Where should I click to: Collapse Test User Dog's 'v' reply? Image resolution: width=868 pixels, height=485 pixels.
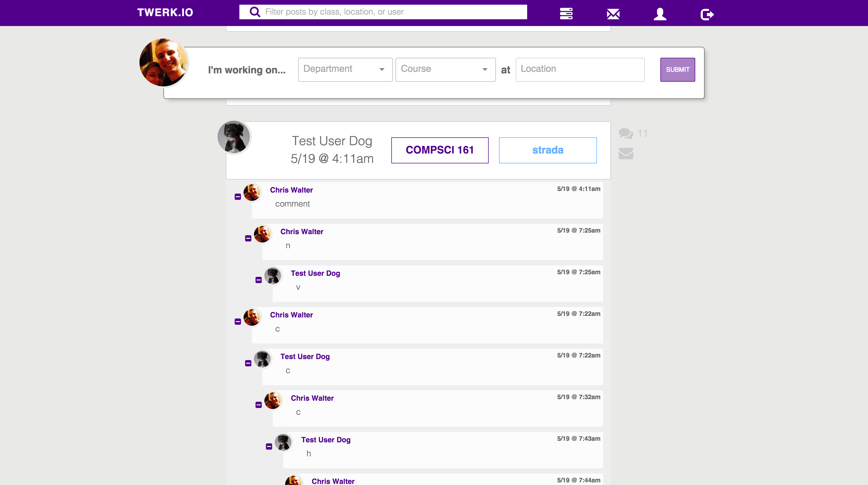tap(258, 280)
